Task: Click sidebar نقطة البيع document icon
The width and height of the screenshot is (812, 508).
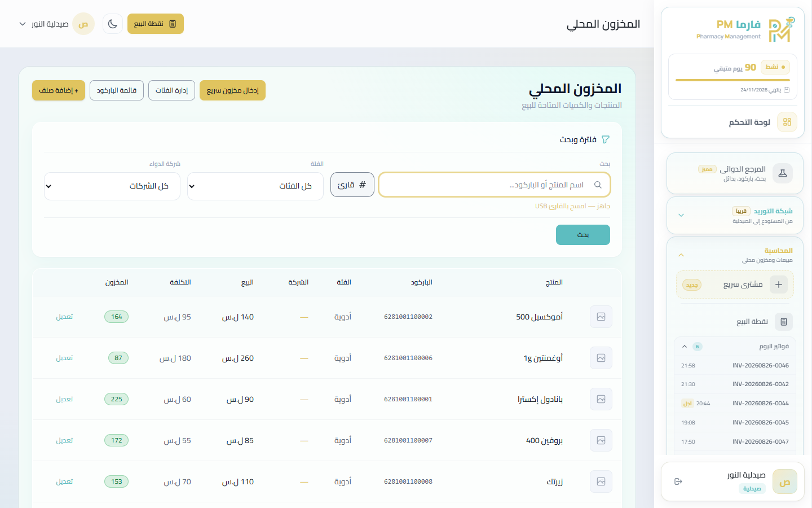Action: point(784,322)
